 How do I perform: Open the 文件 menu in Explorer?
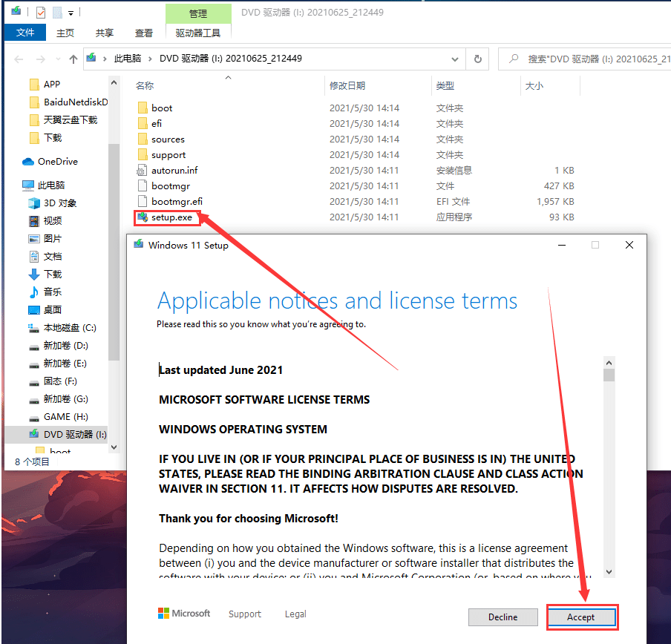coord(25,33)
